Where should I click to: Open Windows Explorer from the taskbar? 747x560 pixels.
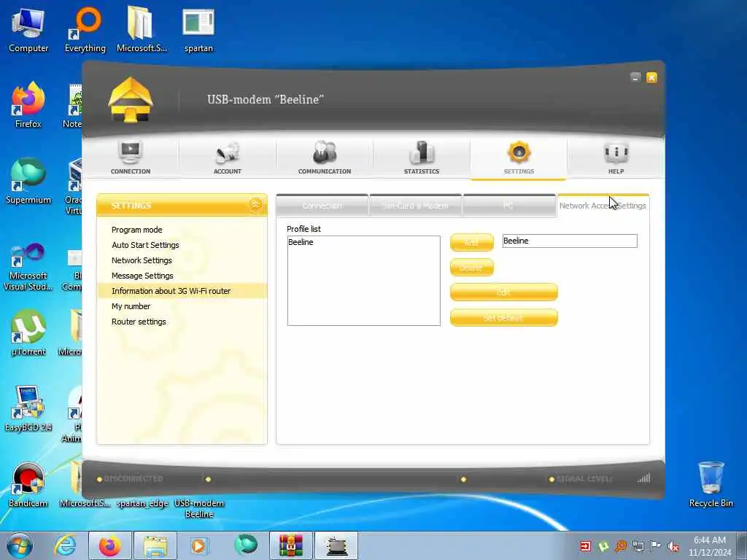155,545
